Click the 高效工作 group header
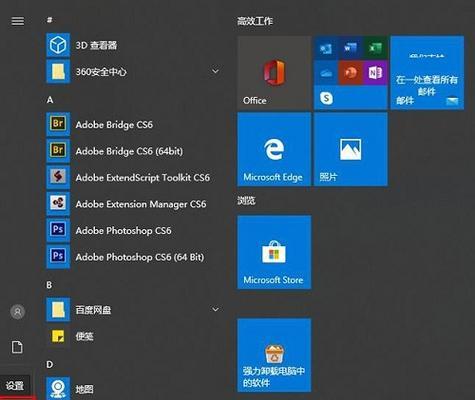The width and height of the screenshot is (475, 400). tap(255, 21)
